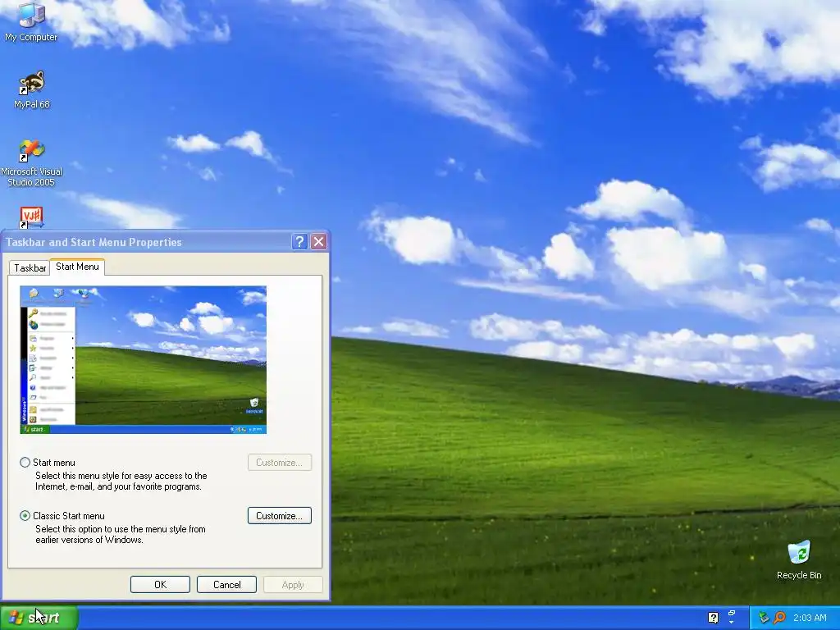The width and height of the screenshot is (840, 630).
Task: Click Customize button for Classic Start menu
Action: click(x=279, y=516)
